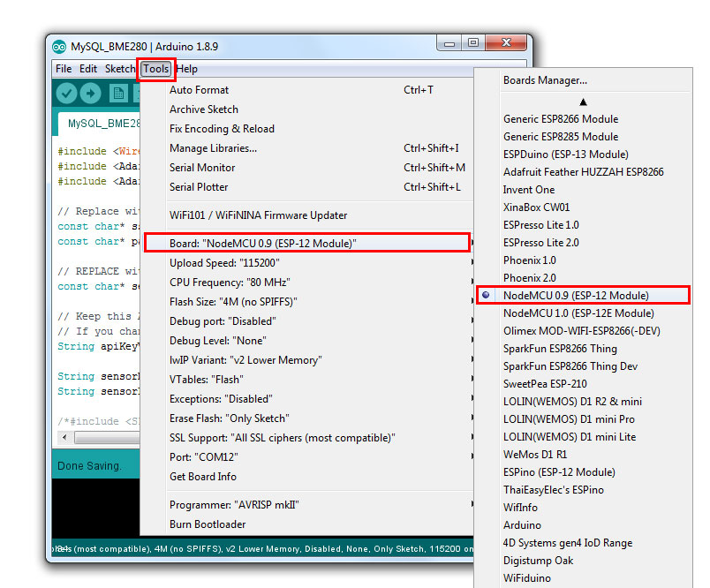Open Manage Libraries...
Viewport: 710px width, 588px height.
pos(308,148)
